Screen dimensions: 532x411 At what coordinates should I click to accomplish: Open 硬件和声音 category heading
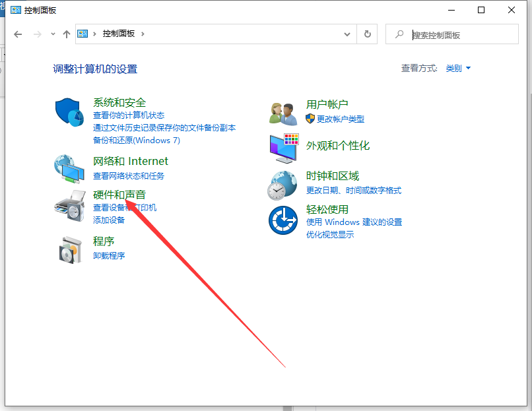119,195
